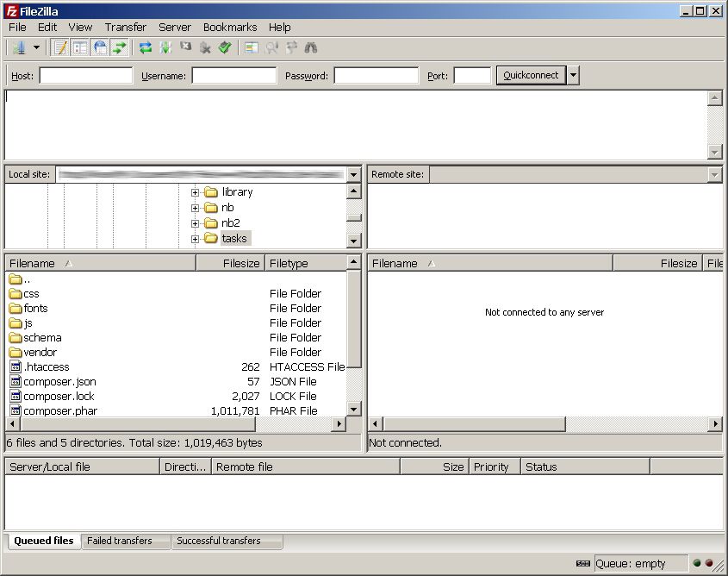Click into the Password input field
This screenshot has width=728, height=576.
[x=376, y=75]
